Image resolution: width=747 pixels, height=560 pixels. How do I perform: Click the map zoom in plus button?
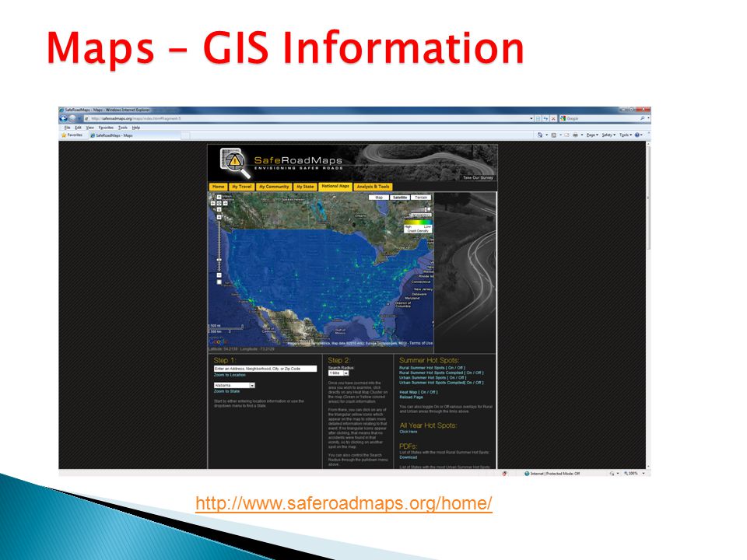[x=219, y=217]
